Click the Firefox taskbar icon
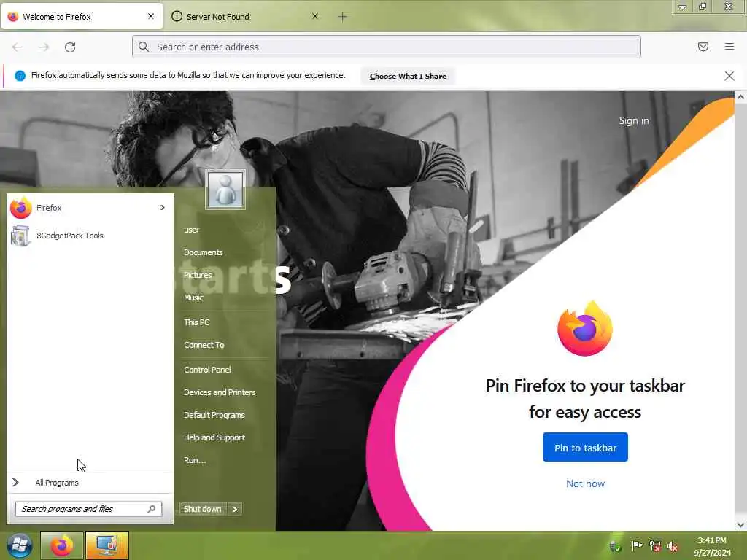The height and width of the screenshot is (560, 747). pyautogui.click(x=62, y=545)
